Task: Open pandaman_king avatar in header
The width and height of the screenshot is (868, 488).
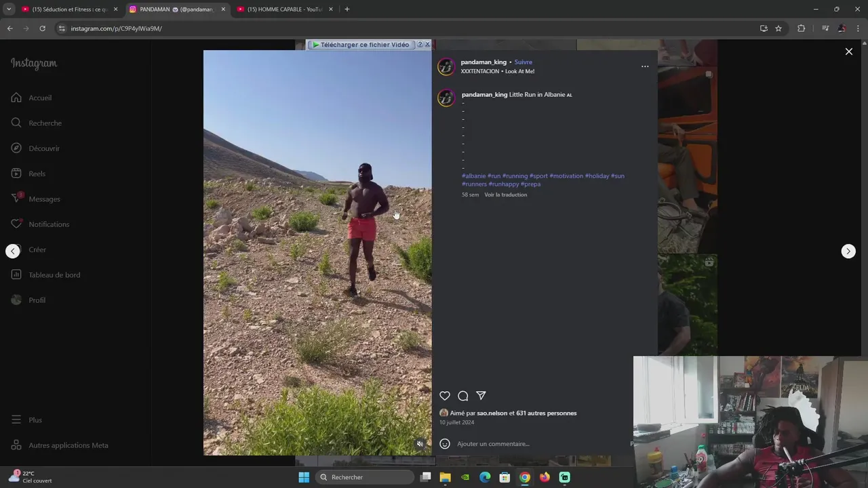Action: coord(446,66)
